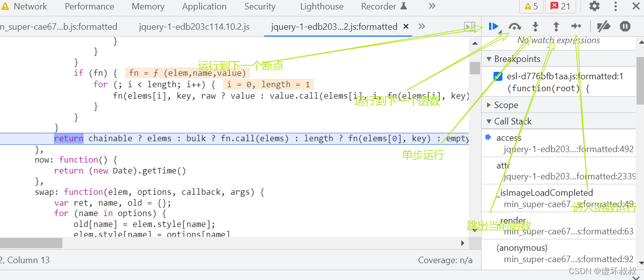644x280 pixels.
Task: Close the jquery formatted file tab
Action: [406, 27]
